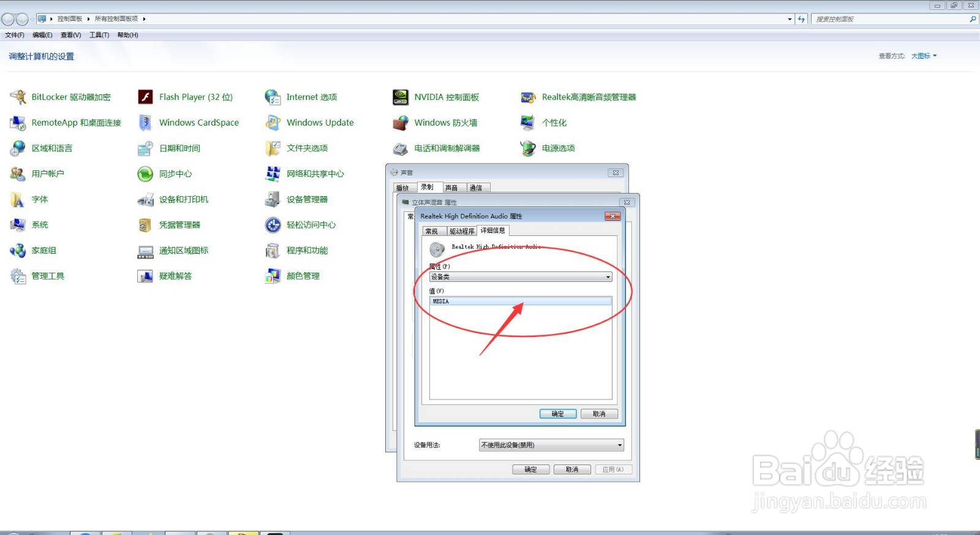Open 工具(T) menu
This screenshot has height=535, width=980.
(x=99, y=35)
